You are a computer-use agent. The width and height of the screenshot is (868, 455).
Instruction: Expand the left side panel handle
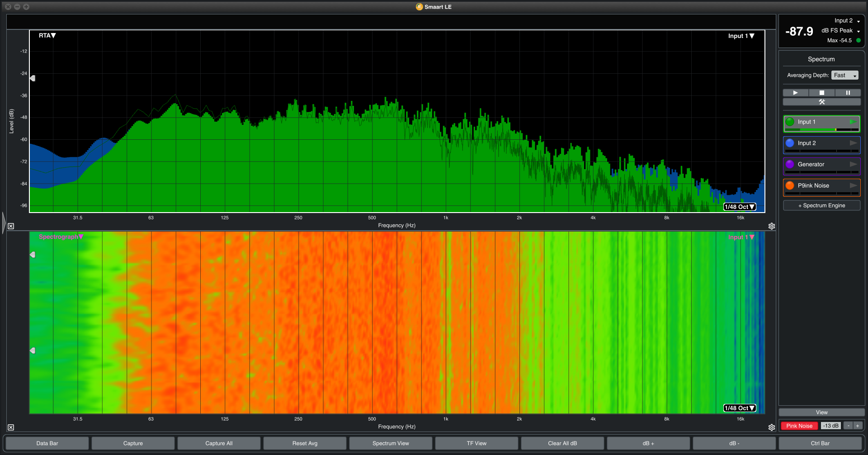[4, 223]
